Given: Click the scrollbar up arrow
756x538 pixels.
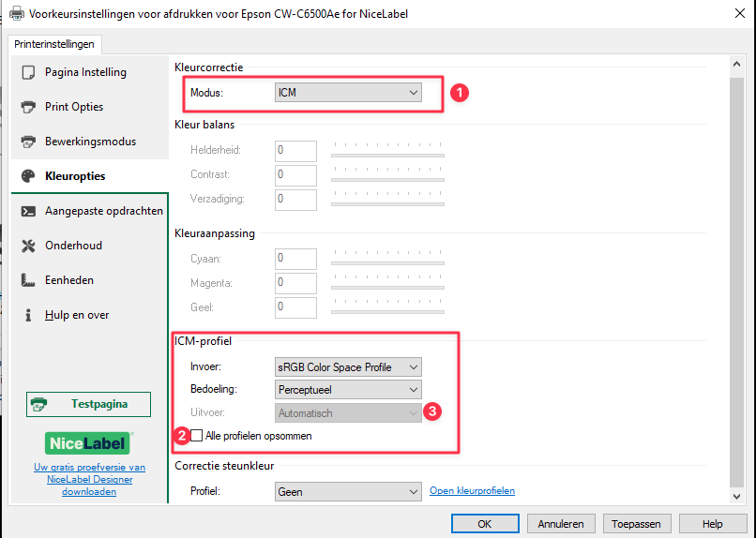Looking at the screenshot, I should click(x=736, y=64).
